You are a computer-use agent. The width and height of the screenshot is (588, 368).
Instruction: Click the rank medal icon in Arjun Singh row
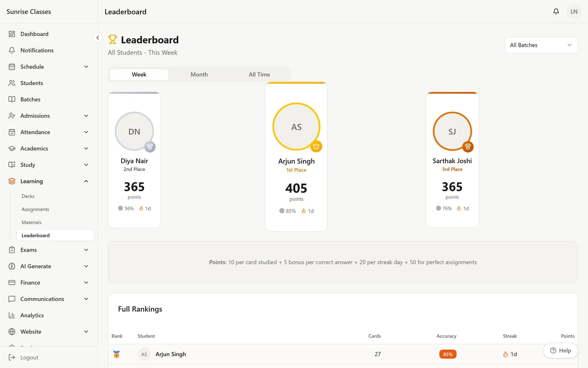(116, 354)
